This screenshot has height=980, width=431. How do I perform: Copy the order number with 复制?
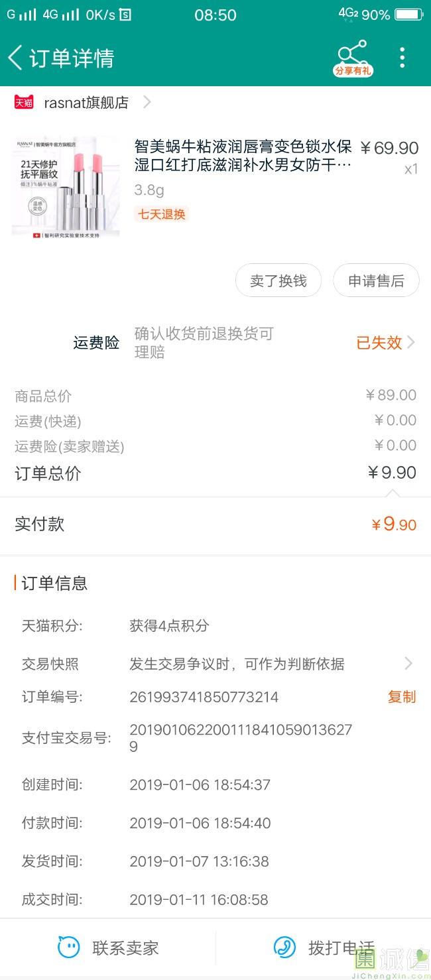coord(402,697)
